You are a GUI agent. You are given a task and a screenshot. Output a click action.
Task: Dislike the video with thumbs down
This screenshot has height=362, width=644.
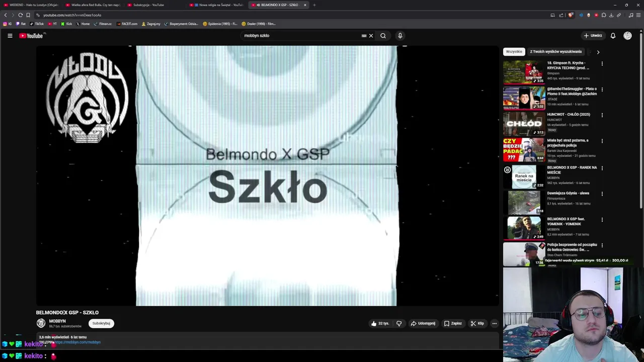coord(399,323)
